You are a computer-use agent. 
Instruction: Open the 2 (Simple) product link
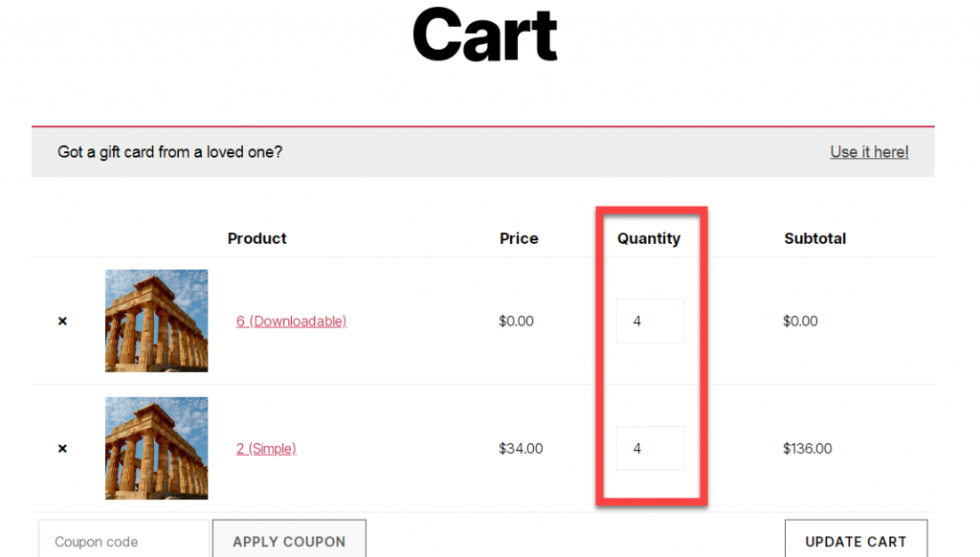click(266, 449)
